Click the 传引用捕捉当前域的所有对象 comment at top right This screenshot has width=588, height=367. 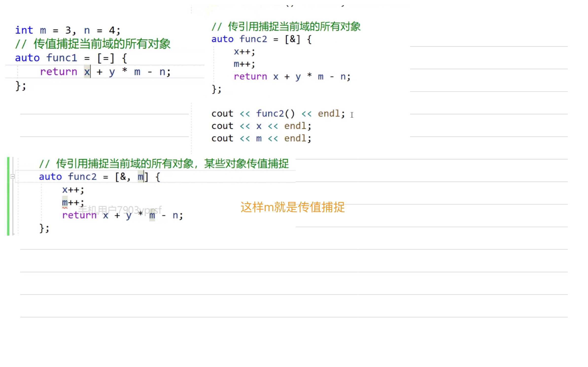pyautogui.click(x=286, y=27)
